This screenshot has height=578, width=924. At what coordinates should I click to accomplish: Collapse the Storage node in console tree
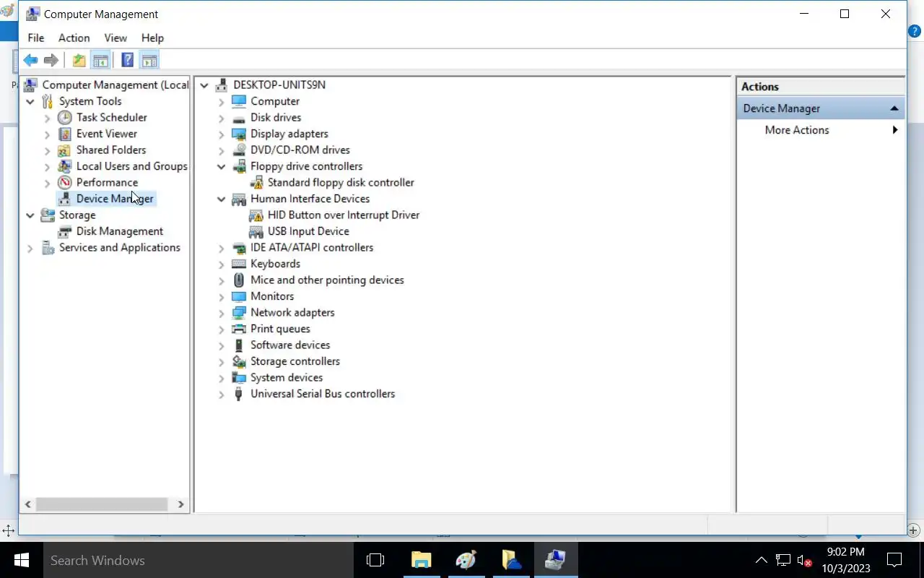click(30, 215)
